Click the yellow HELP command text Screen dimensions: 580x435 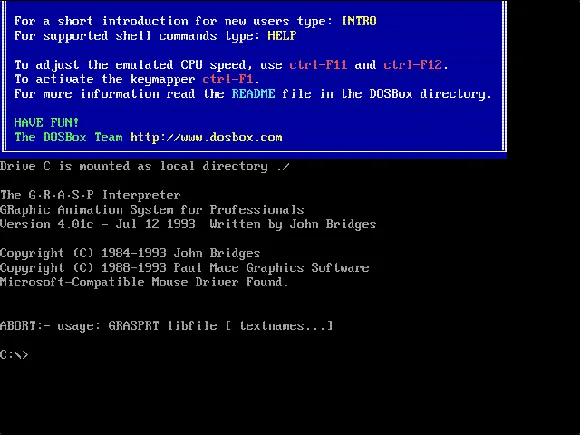[x=281, y=36]
